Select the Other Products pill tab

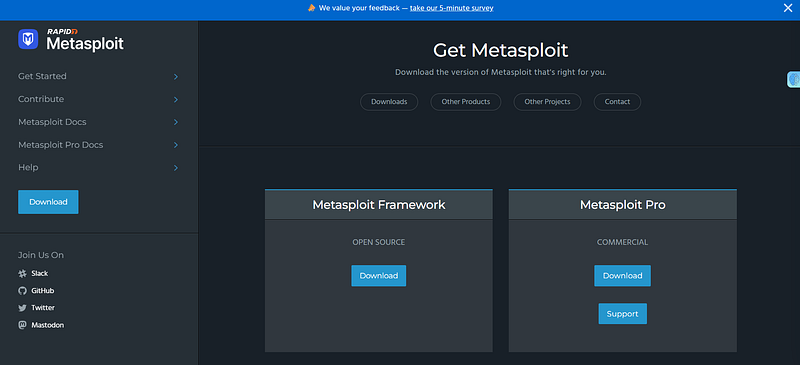tap(465, 102)
